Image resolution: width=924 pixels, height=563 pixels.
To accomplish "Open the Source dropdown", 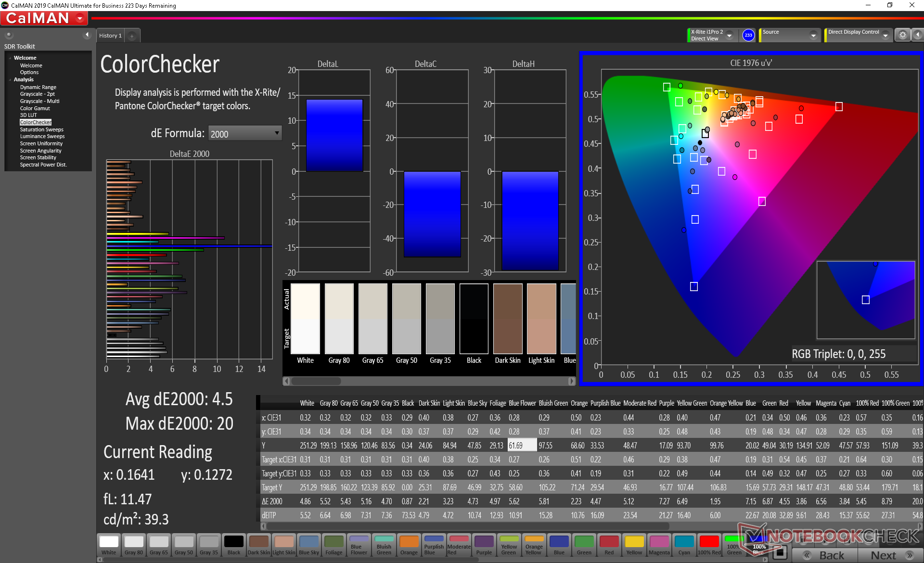I will point(813,36).
